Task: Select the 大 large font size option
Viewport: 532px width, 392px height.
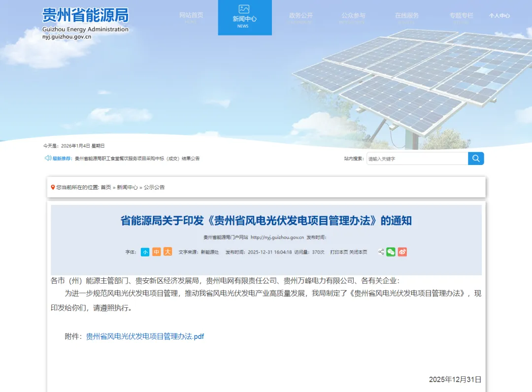Action: point(167,252)
